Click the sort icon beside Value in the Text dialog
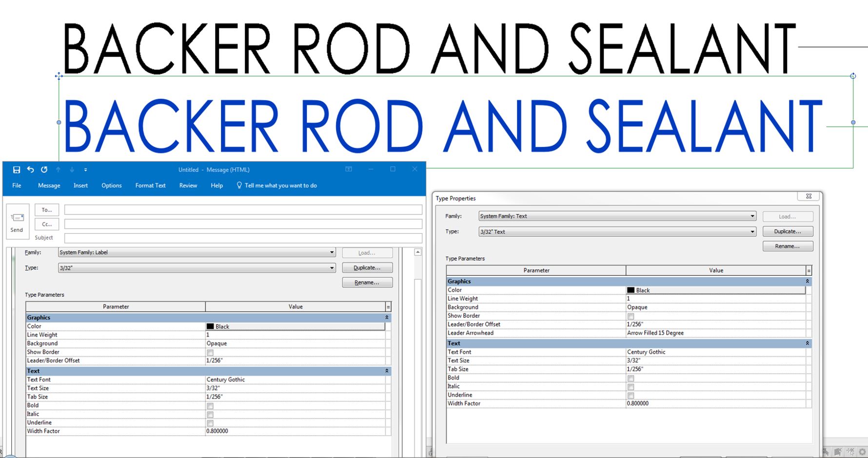This screenshot has height=458, width=868. tap(809, 270)
